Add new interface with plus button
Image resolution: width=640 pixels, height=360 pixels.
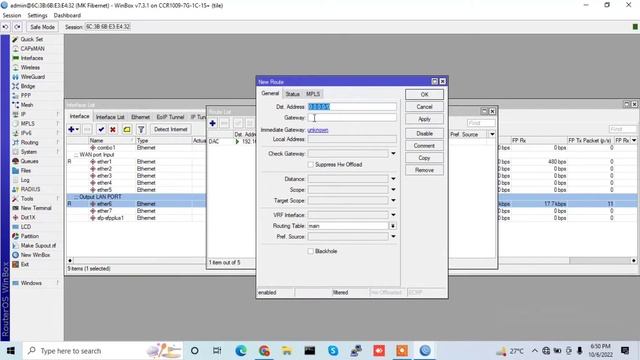point(73,129)
